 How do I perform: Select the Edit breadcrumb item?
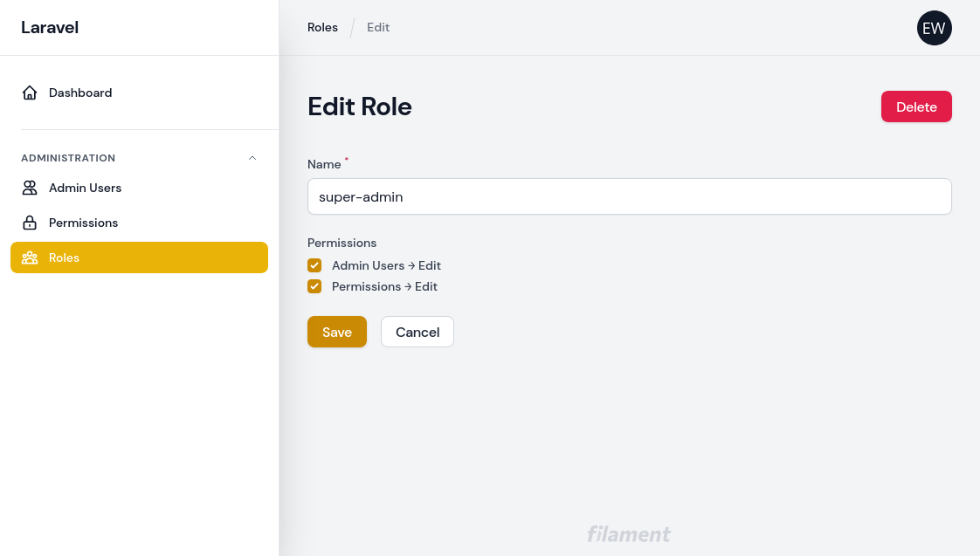(x=378, y=27)
